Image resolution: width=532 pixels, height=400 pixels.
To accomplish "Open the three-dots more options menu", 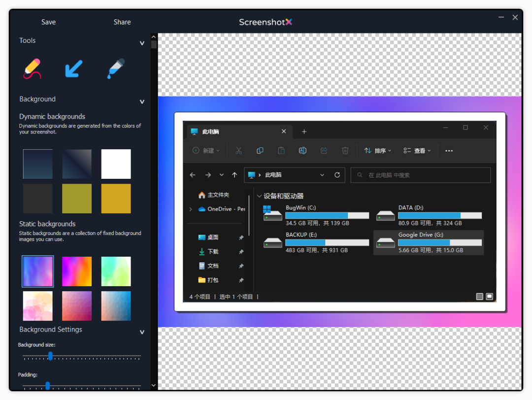I will click(449, 151).
